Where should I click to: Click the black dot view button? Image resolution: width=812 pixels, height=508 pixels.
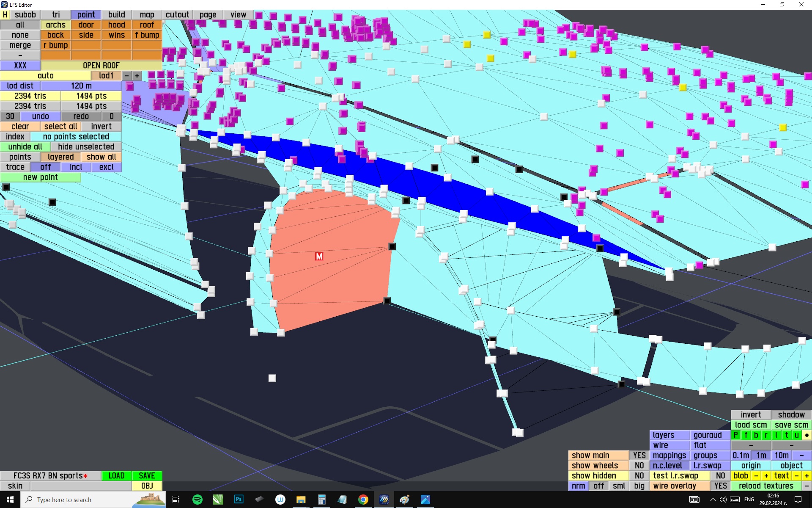pos(807,435)
